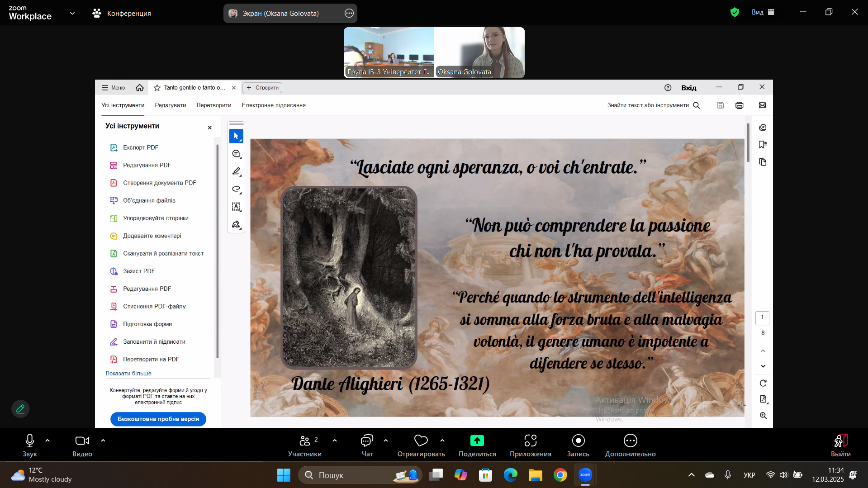Start recording with Запись button
This screenshot has width=868, height=488.
point(578,445)
